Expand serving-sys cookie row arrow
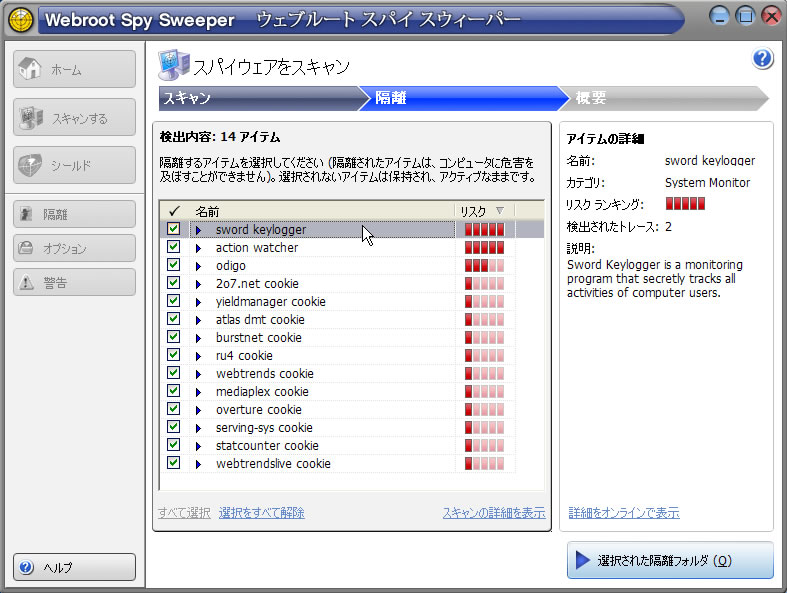Screen dimensions: 787x593 (x=198, y=428)
